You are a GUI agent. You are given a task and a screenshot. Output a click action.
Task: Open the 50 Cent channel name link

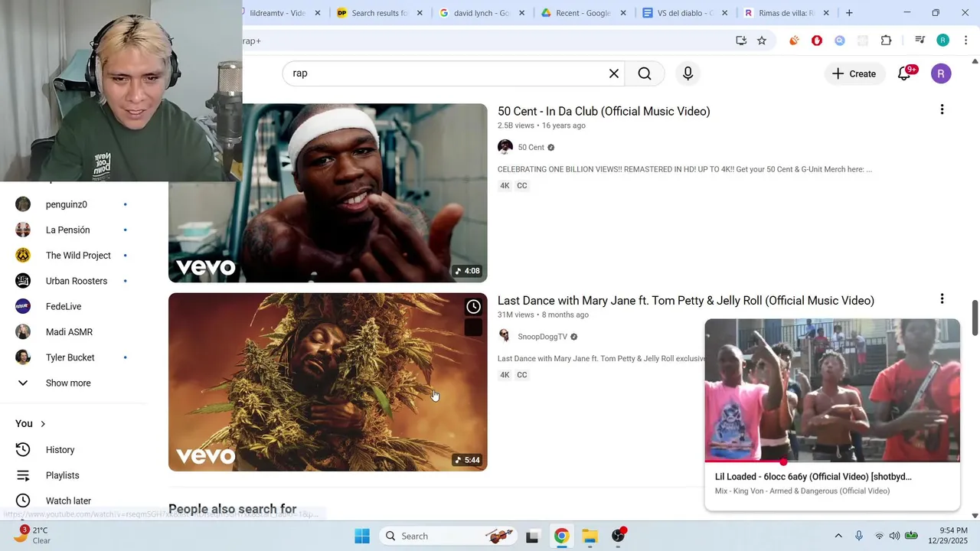pyautogui.click(x=531, y=147)
